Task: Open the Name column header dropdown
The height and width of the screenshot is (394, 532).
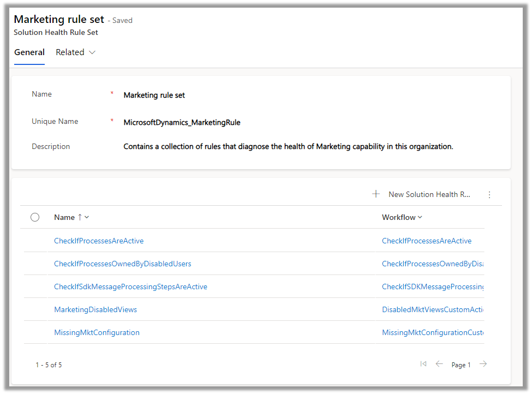Action: (x=87, y=217)
